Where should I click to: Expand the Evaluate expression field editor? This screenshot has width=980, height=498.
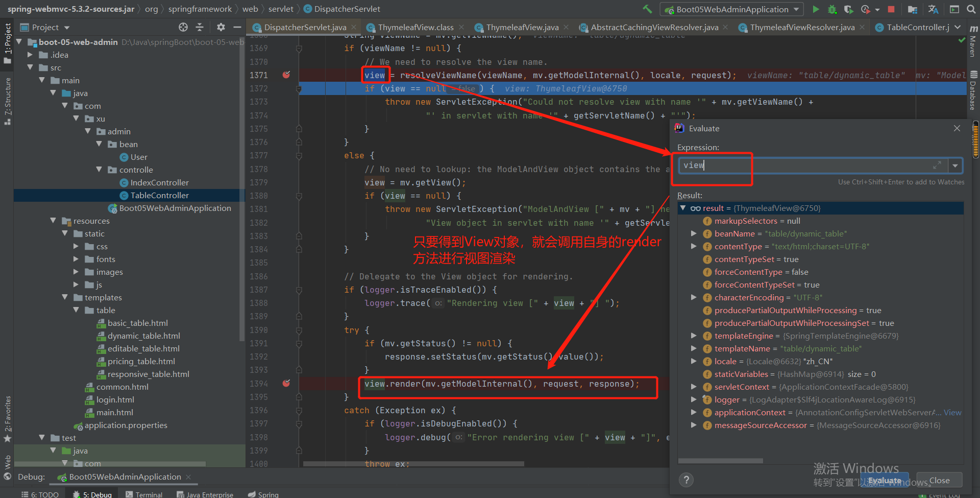click(937, 165)
